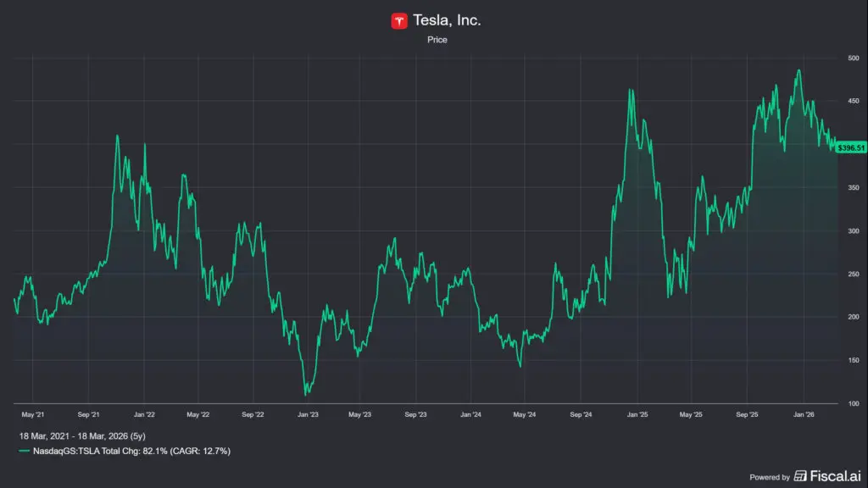Click the Jan '22 axis label
This screenshot has height=488, width=868.
[x=144, y=414]
